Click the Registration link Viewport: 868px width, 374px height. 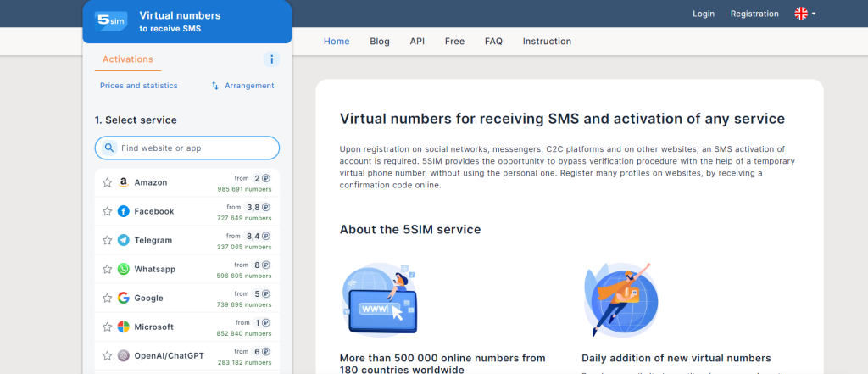(x=754, y=14)
